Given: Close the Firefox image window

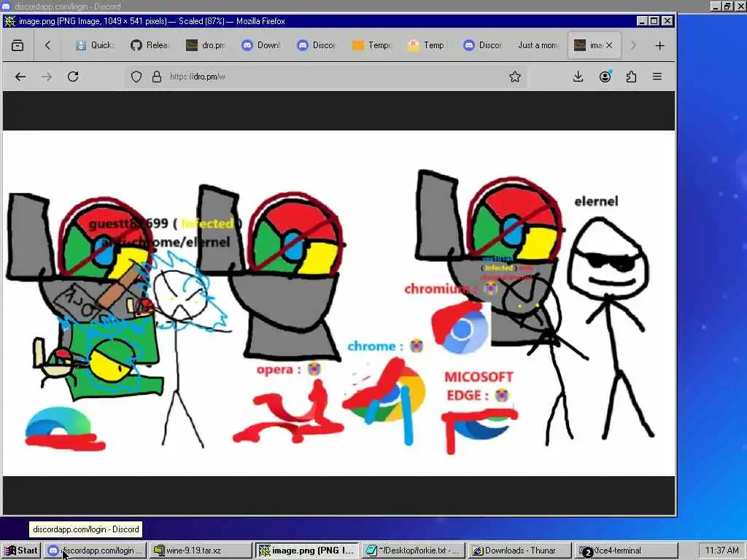Looking at the screenshot, I should click(667, 21).
